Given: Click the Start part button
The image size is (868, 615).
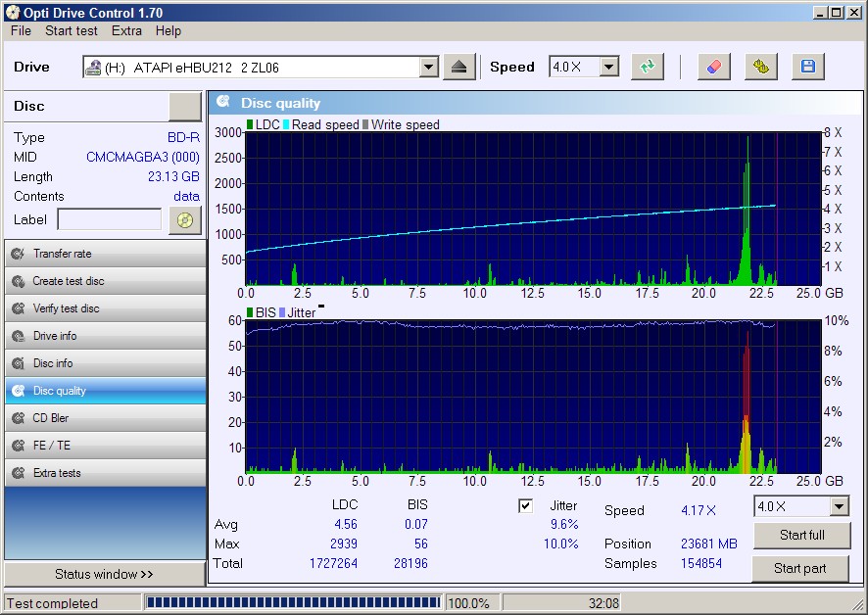Looking at the screenshot, I should click(801, 568).
